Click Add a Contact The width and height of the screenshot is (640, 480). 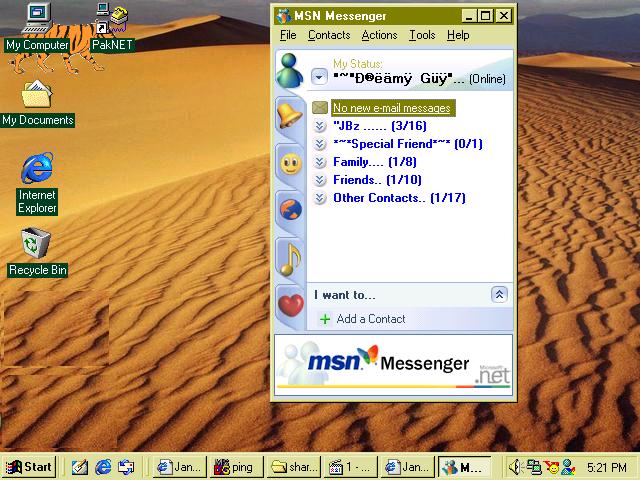coord(371,319)
